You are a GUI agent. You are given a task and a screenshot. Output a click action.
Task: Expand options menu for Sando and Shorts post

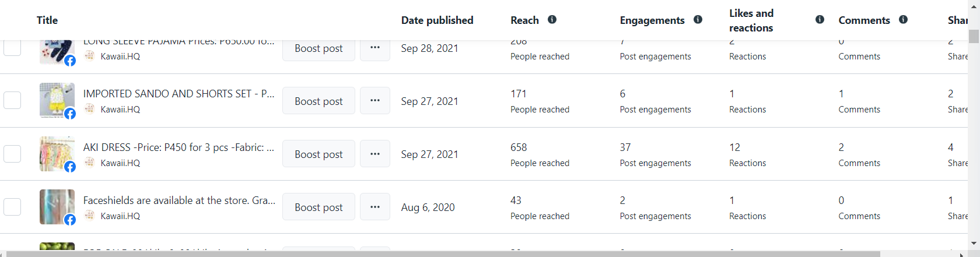[375, 101]
